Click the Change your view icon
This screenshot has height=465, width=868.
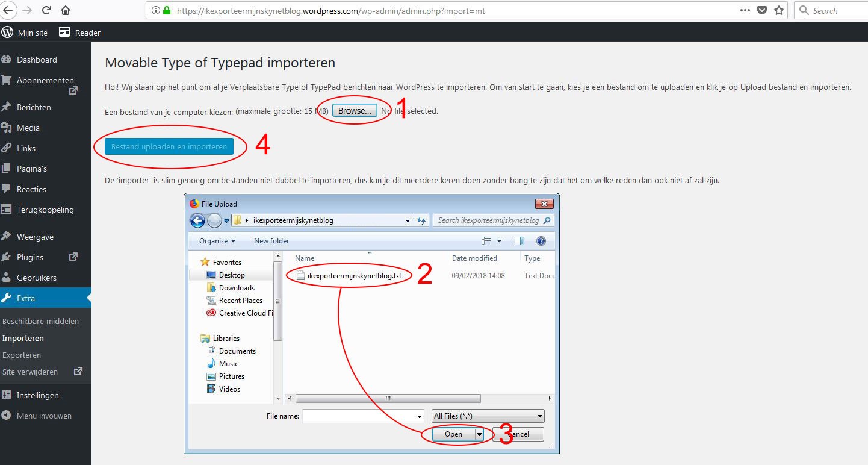(487, 241)
